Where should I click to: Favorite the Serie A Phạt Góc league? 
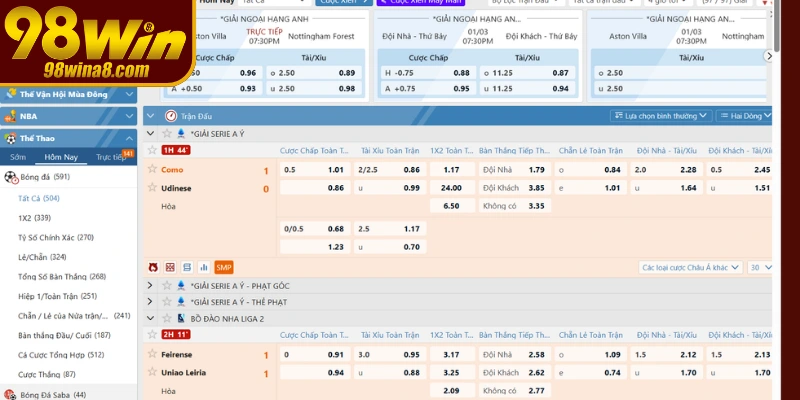[x=167, y=286]
